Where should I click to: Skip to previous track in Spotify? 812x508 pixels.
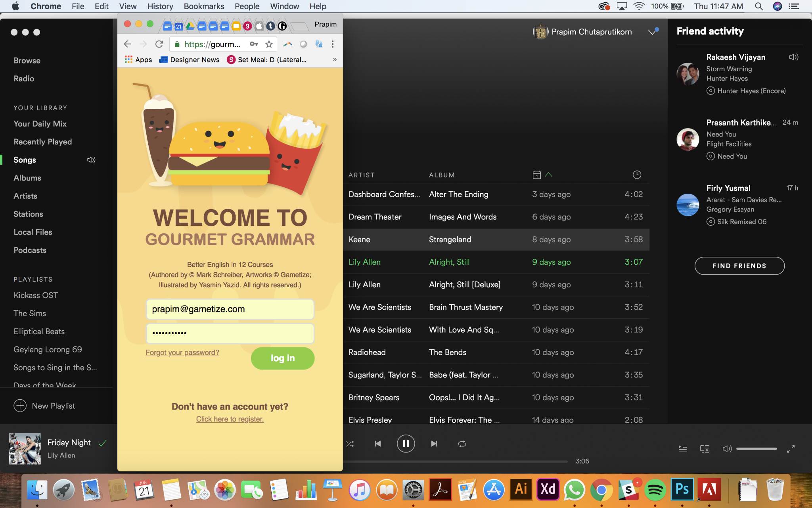click(x=378, y=444)
